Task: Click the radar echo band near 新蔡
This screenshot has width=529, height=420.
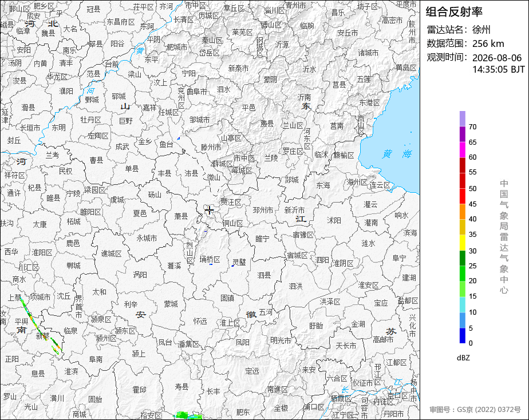Action: pos(40,326)
